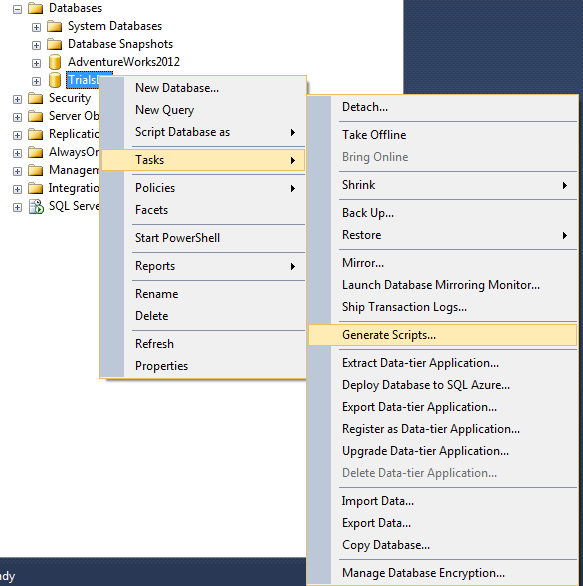583x586 pixels.
Task: Select Export Data... menu item
Action: (442, 523)
